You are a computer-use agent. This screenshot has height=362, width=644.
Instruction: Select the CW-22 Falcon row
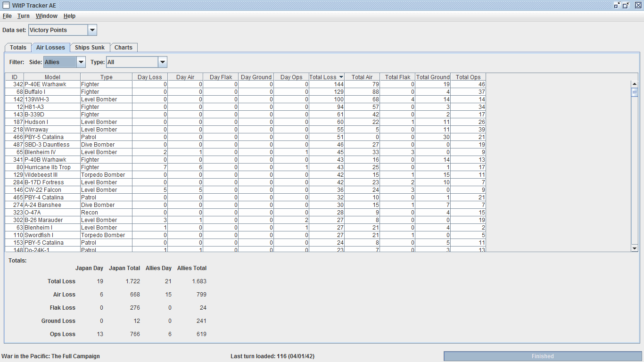click(x=245, y=190)
